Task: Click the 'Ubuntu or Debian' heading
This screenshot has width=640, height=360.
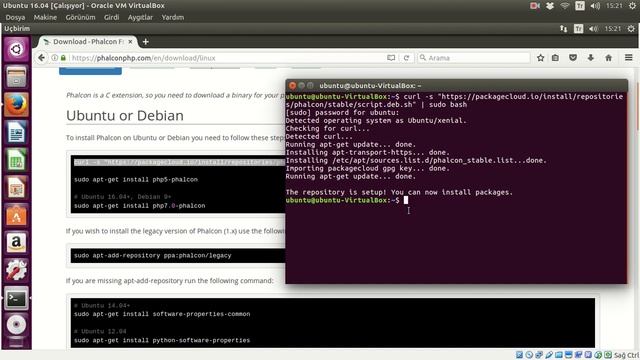Action: pyautogui.click(x=125, y=116)
